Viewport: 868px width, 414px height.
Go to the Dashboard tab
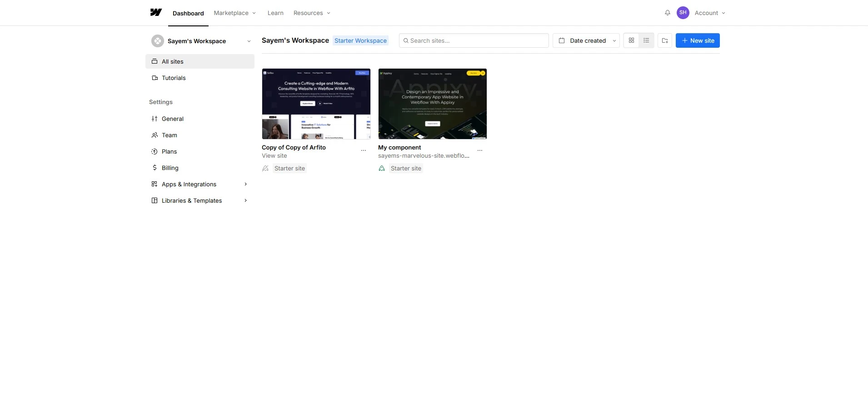point(188,13)
